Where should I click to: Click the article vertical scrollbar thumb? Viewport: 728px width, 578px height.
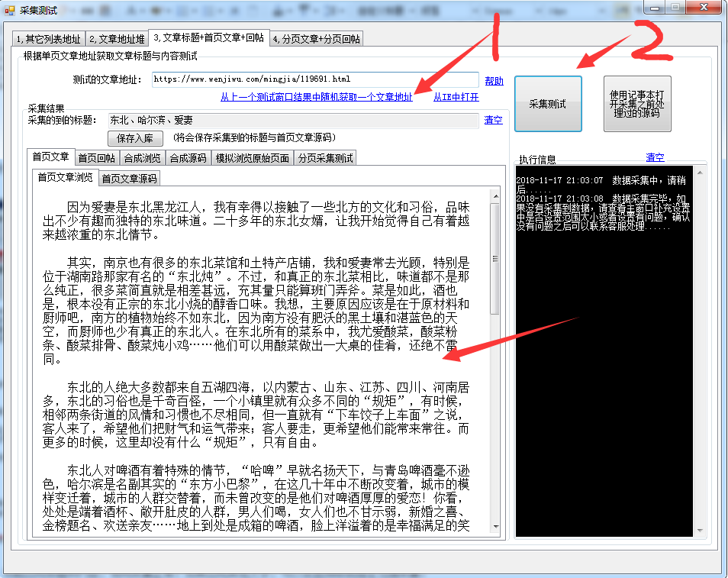pyautogui.click(x=495, y=258)
